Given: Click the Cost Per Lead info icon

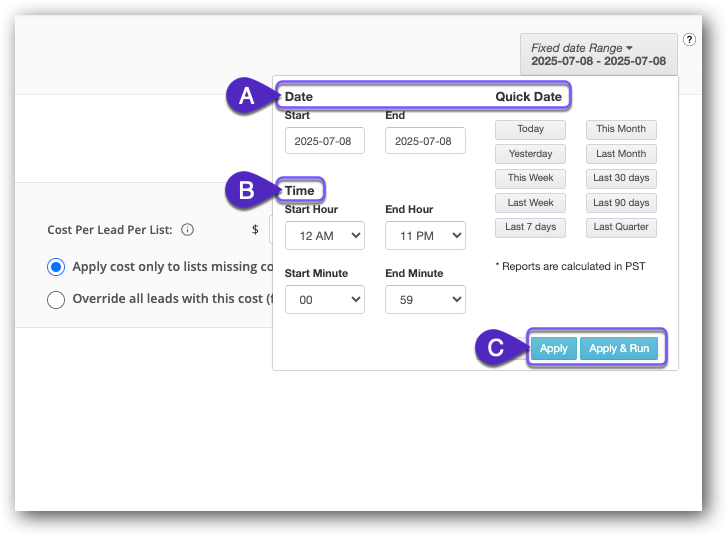Looking at the screenshot, I should [x=187, y=230].
